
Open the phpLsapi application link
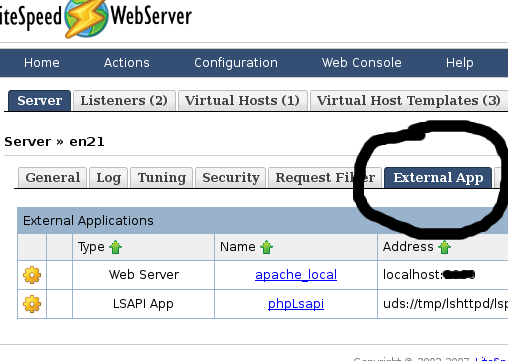296,304
